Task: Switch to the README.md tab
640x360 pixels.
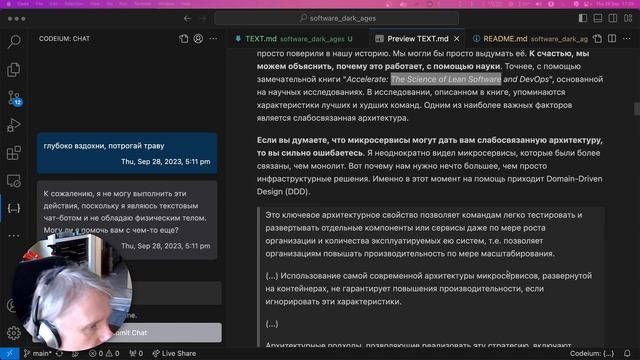Action: (529, 39)
